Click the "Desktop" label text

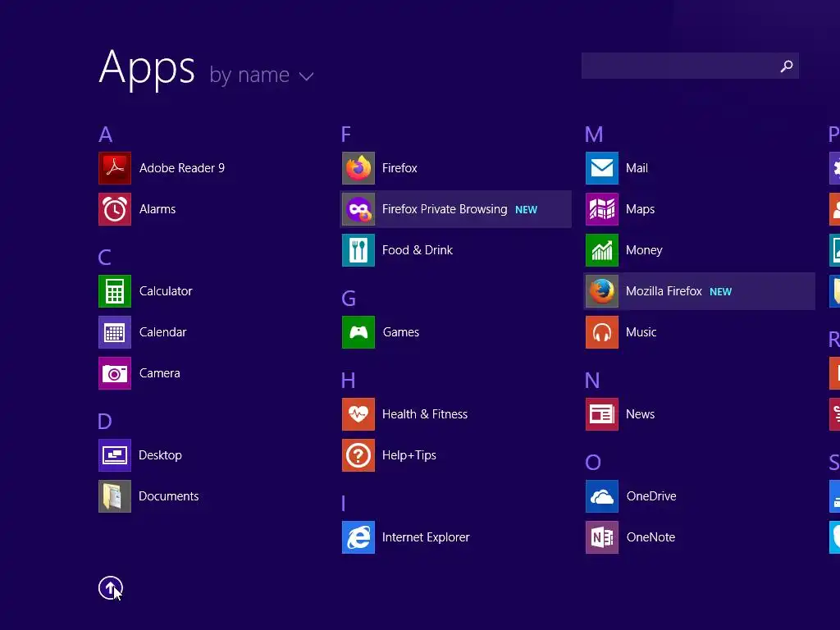click(x=160, y=455)
